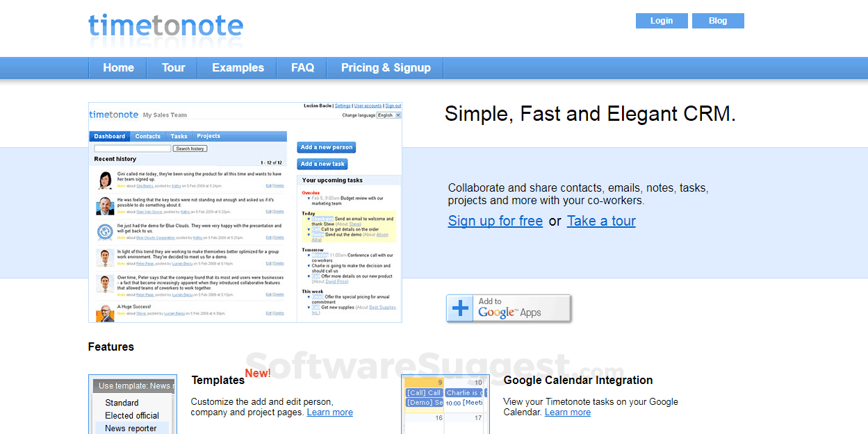Navigate to the Examples page

coord(238,67)
